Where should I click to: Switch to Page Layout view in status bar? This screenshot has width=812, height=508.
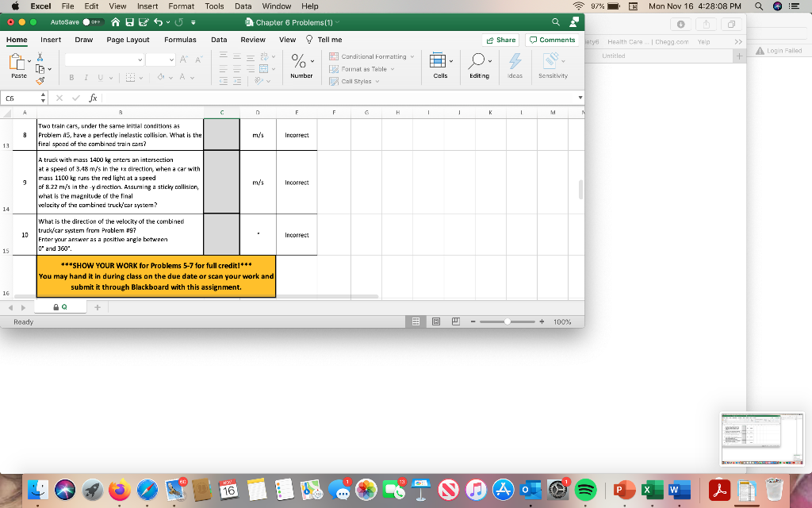click(435, 321)
